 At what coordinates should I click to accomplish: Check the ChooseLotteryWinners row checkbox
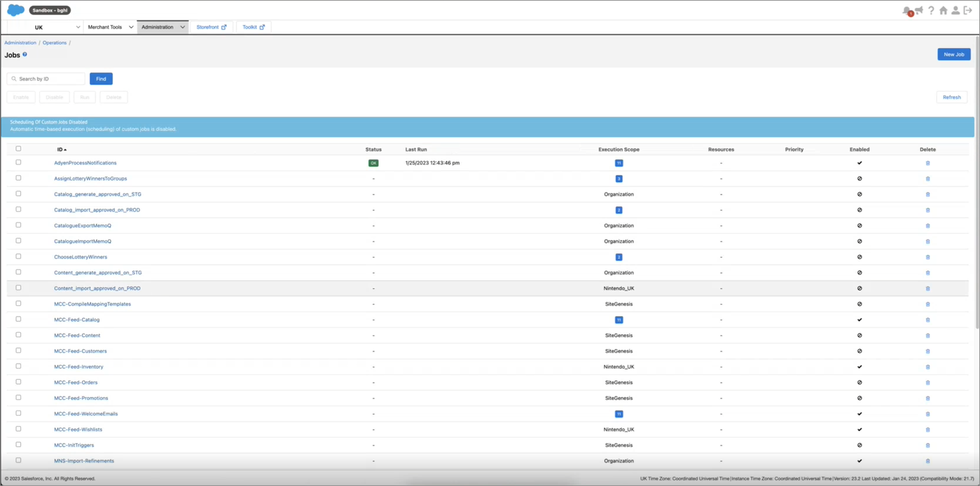pyautogui.click(x=18, y=256)
